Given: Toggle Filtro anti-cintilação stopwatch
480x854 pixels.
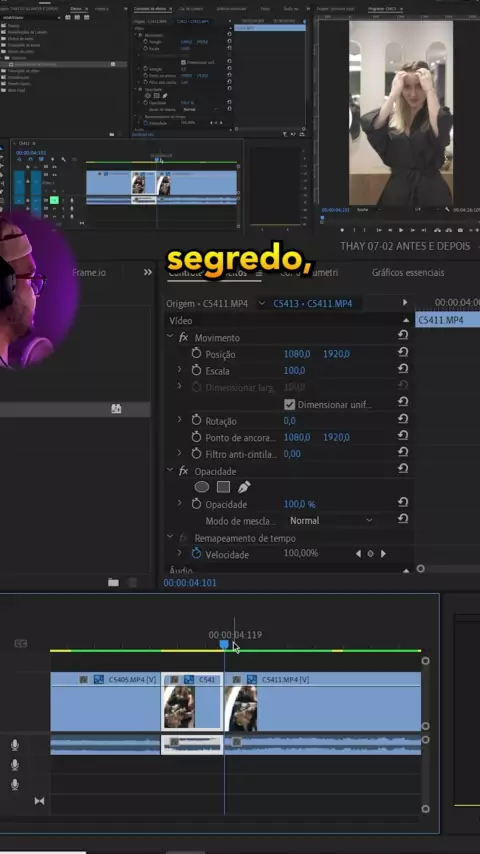Looking at the screenshot, I should click(197, 454).
